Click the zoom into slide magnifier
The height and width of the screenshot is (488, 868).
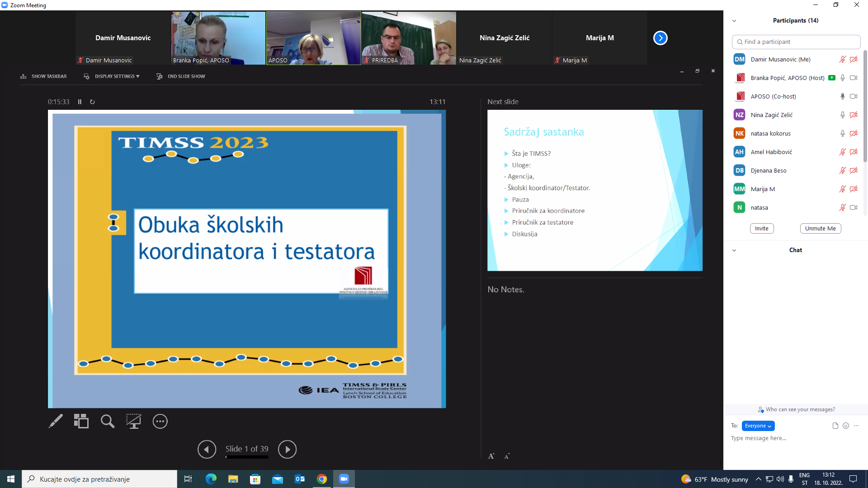click(x=108, y=421)
